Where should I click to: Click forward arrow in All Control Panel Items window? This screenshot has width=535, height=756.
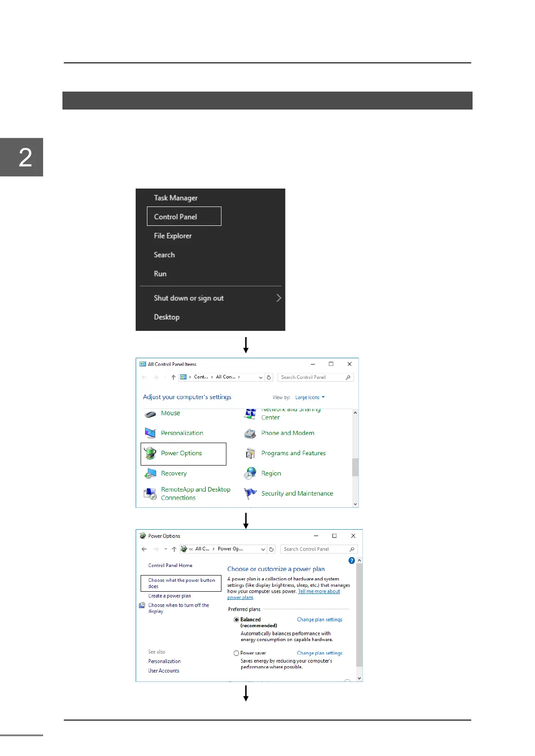click(156, 378)
